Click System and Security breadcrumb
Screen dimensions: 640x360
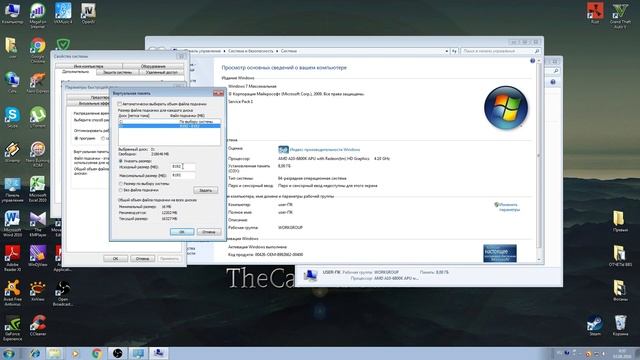[251, 51]
